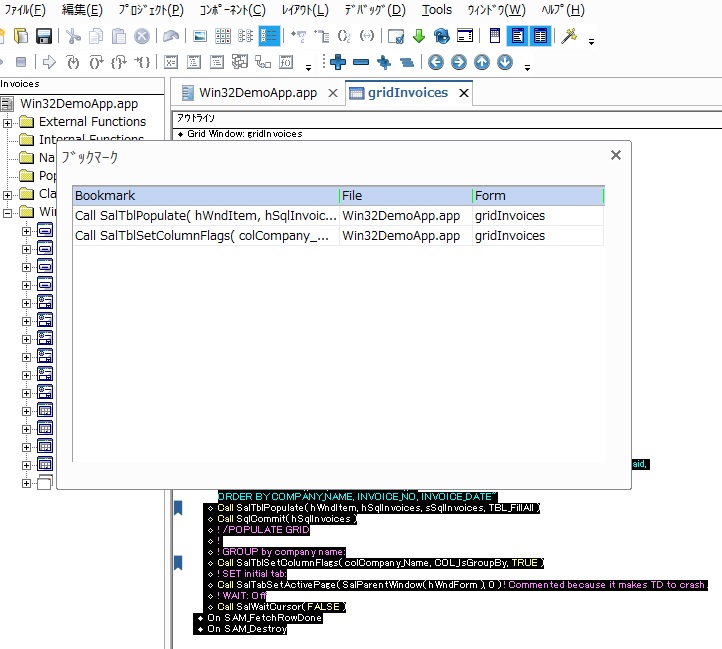The width and height of the screenshot is (722, 649).
Task: Switch to the gridInvoices tab
Action: 408,93
